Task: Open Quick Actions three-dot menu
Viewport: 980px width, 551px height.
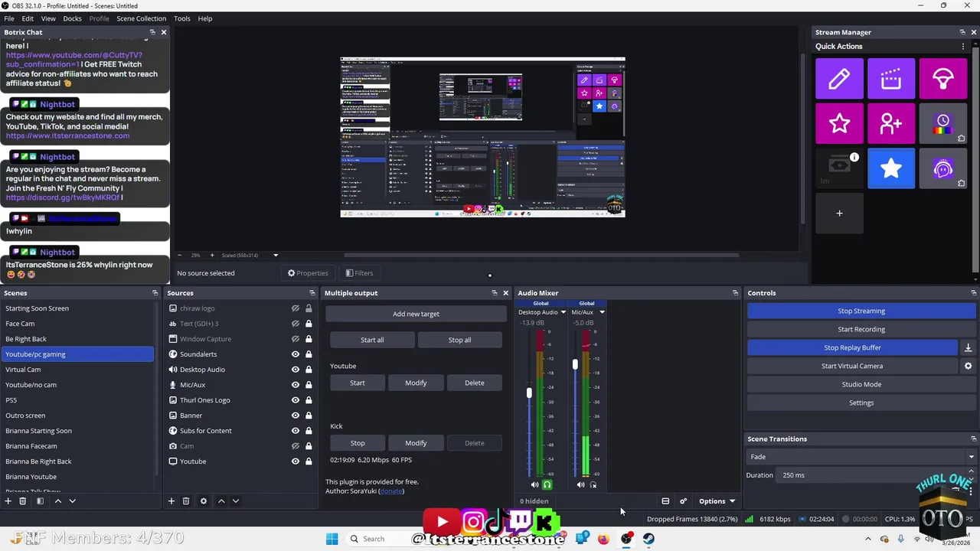Action: [x=963, y=47]
